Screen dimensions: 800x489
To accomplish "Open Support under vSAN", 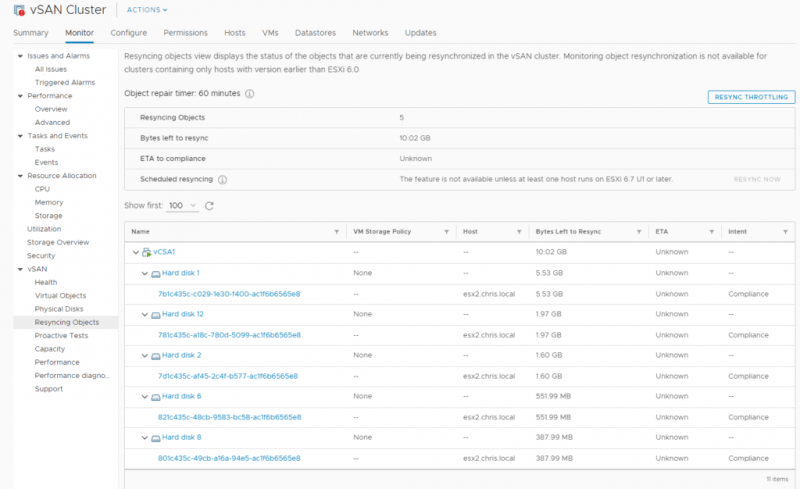I will [48, 388].
